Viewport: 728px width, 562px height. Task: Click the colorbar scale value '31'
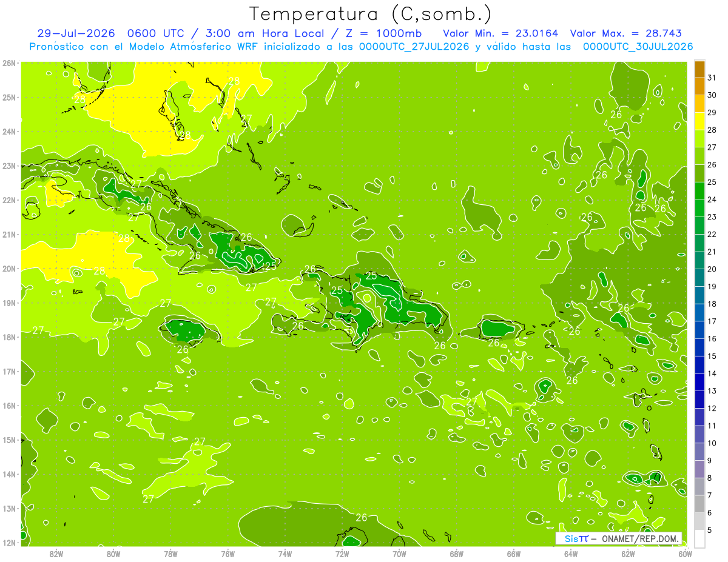pyautogui.click(x=712, y=78)
